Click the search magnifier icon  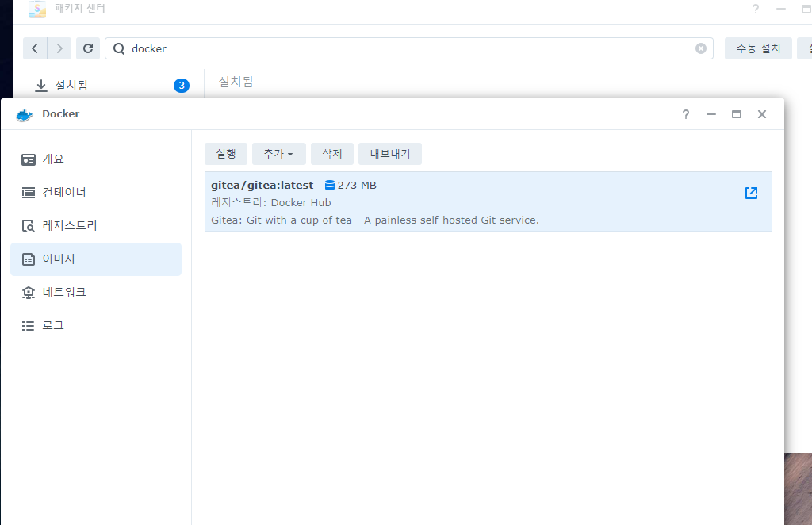coord(119,48)
